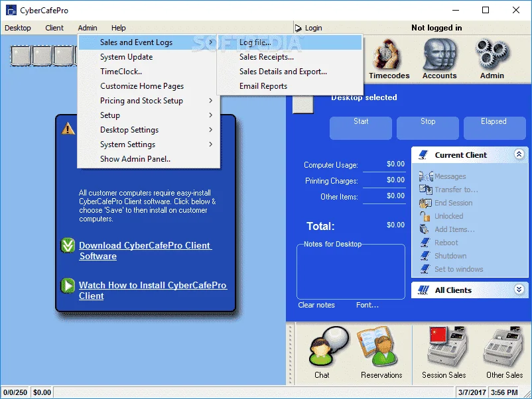
Task: Click the Transfer to icon
Action: tap(425, 189)
